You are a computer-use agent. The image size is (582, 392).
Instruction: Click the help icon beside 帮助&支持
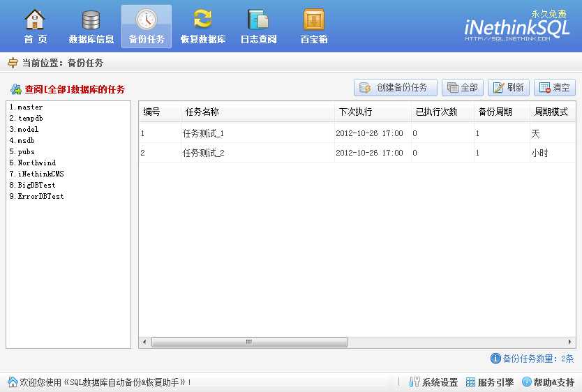(x=526, y=382)
